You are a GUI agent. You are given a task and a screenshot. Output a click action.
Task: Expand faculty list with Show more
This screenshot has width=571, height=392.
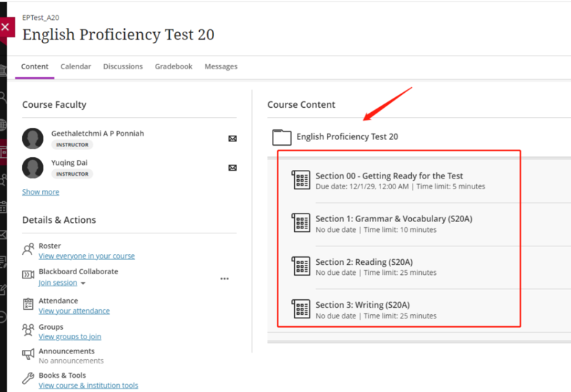[41, 192]
